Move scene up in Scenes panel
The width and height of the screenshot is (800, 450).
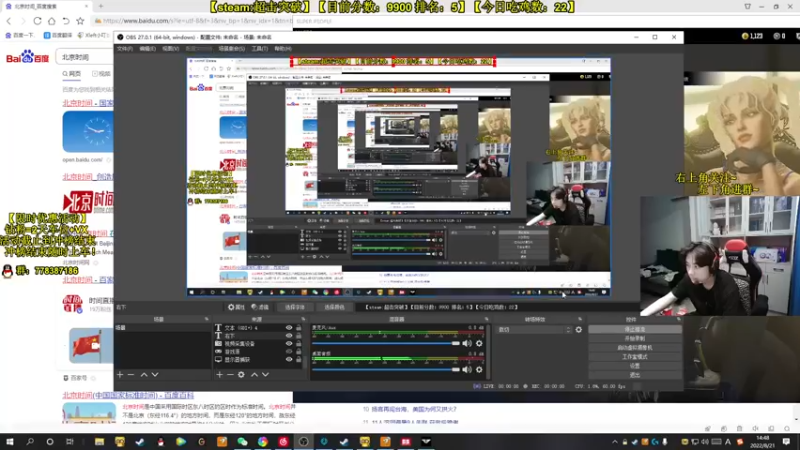pos(144,374)
